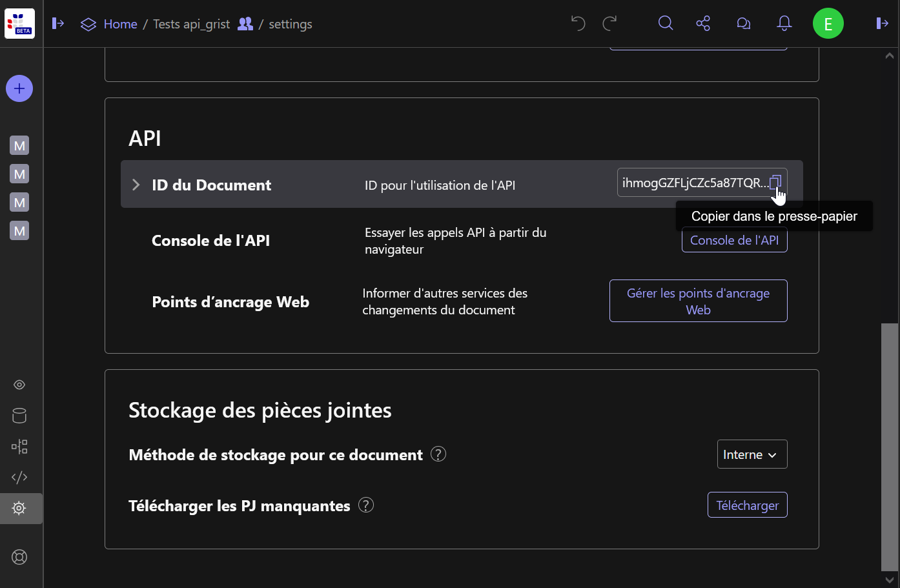Screen dimensions: 900x588
Task: Click the scrollbar up arrow
Action: click(890, 56)
